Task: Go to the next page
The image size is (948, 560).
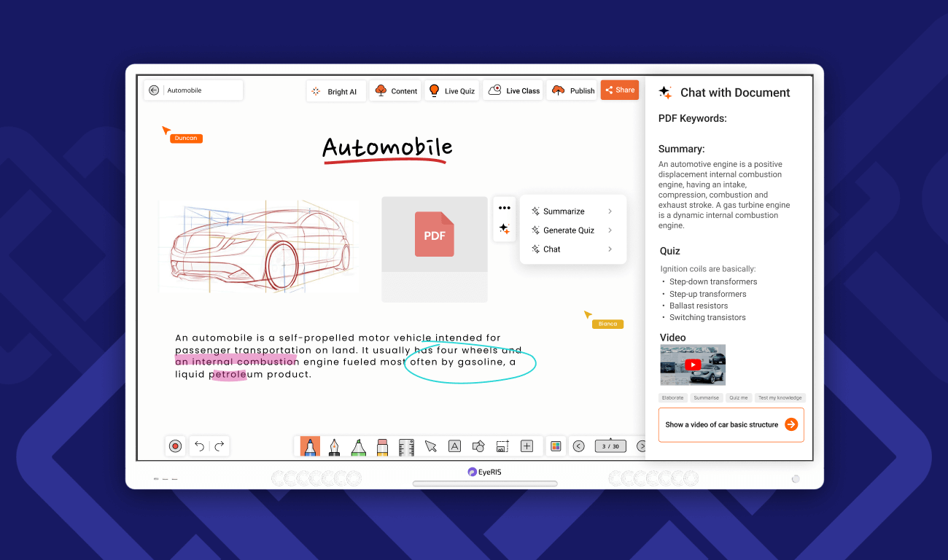Action: click(x=641, y=446)
